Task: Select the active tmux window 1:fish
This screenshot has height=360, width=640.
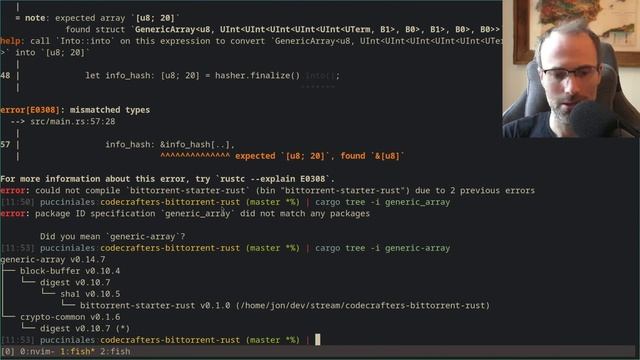Action: pyautogui.click(x=78, y=351)
